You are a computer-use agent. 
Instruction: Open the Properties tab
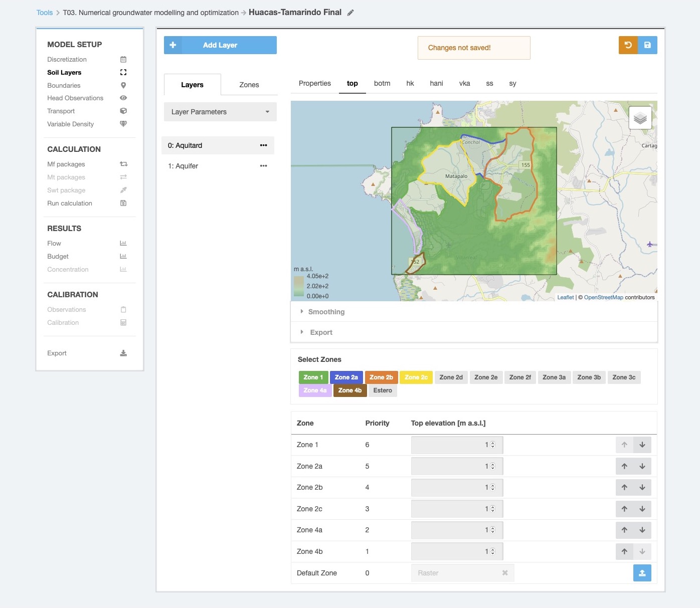tap(315, 83)
